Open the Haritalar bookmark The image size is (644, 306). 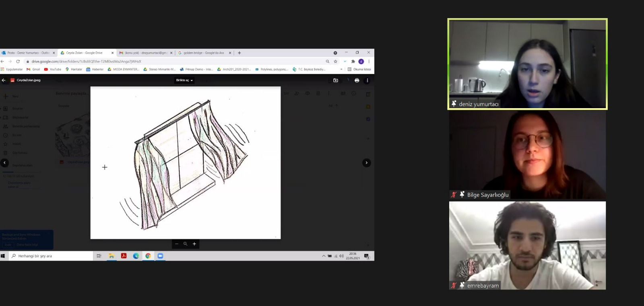coord(74,69)
